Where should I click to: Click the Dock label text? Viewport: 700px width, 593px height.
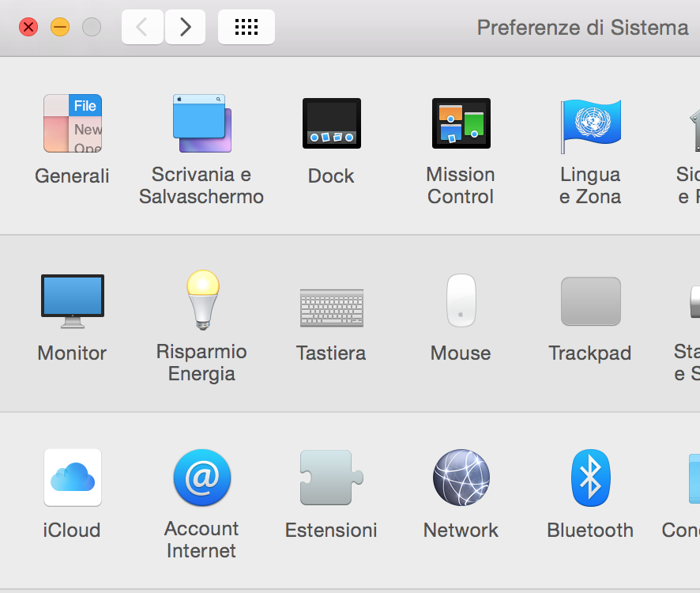(x=331, y=176)
